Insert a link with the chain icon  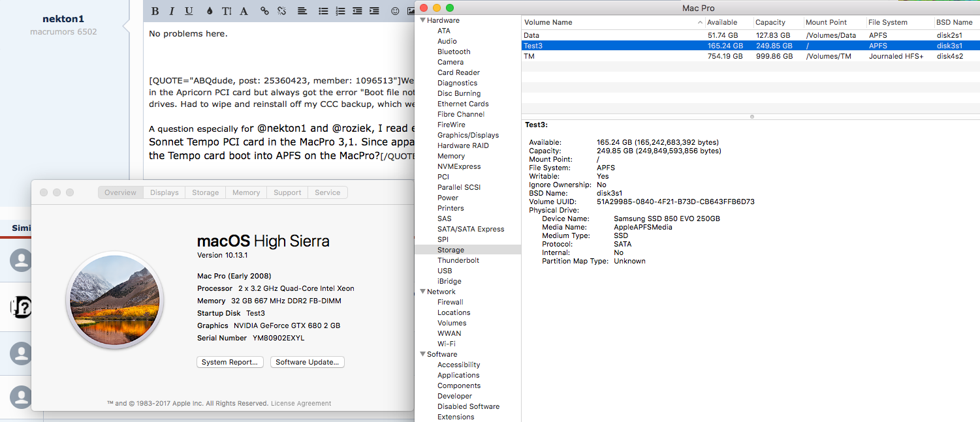[264, 11]
